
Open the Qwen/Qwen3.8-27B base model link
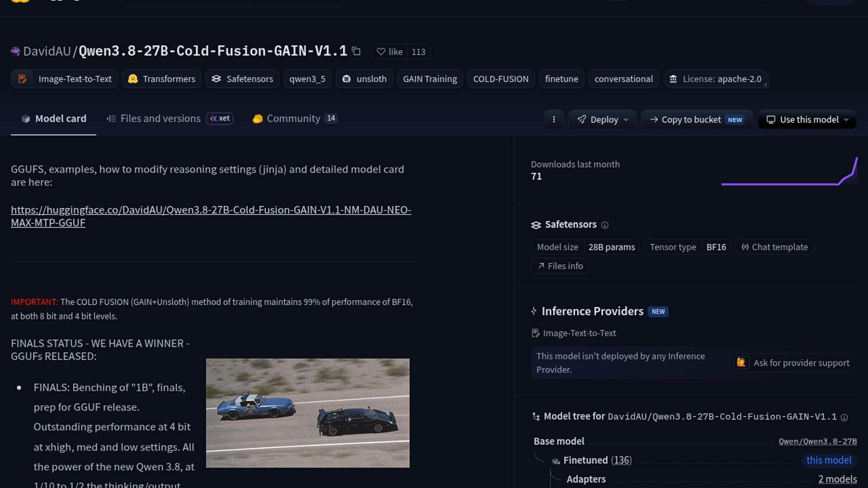[x=817, y=441]
